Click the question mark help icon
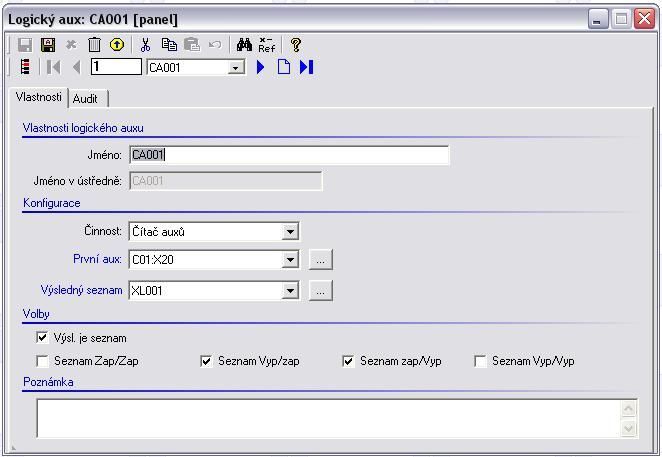Viewport: 662px width, 457px height. (x=296, y=45)
